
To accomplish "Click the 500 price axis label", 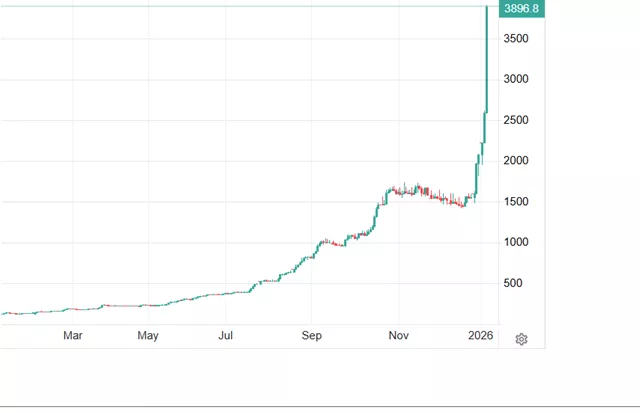I will click(515, 284).
